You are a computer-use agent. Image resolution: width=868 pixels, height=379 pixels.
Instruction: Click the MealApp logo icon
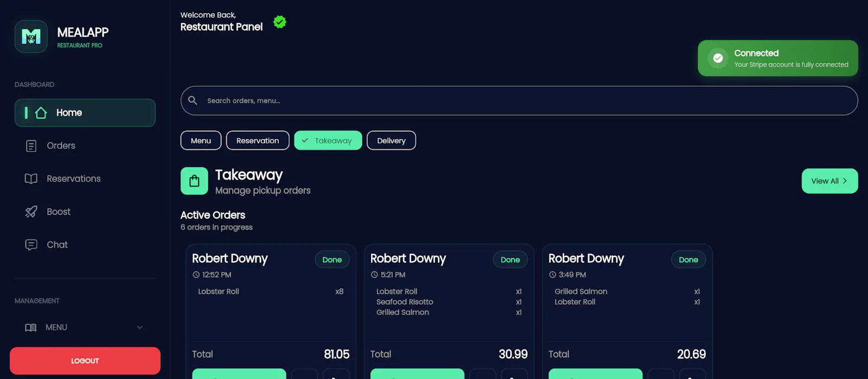tap(31, 36)
